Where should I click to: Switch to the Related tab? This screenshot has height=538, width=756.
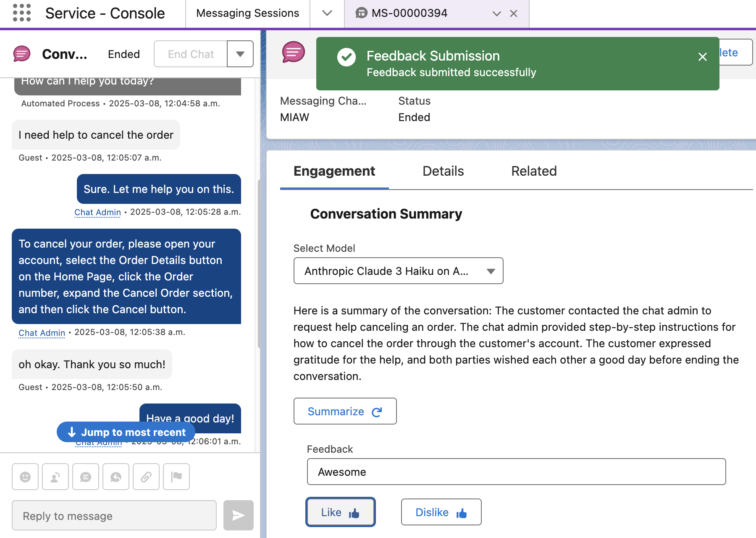point(534,171)
